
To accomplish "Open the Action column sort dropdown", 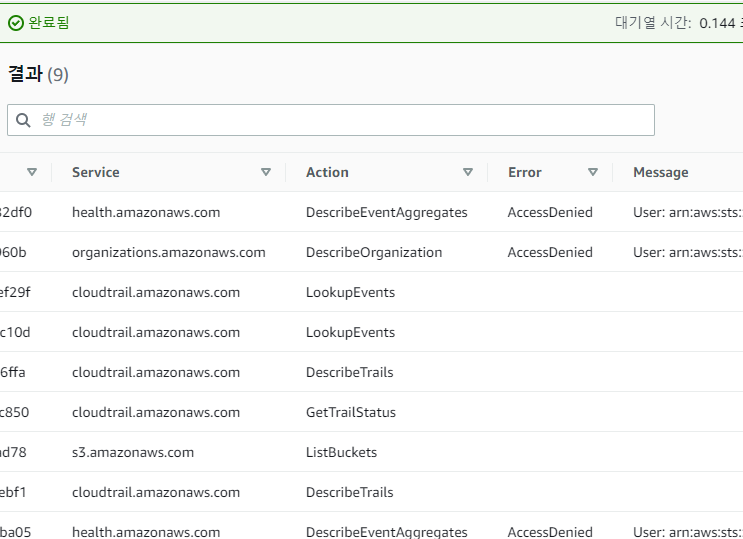I will (468, 172).
